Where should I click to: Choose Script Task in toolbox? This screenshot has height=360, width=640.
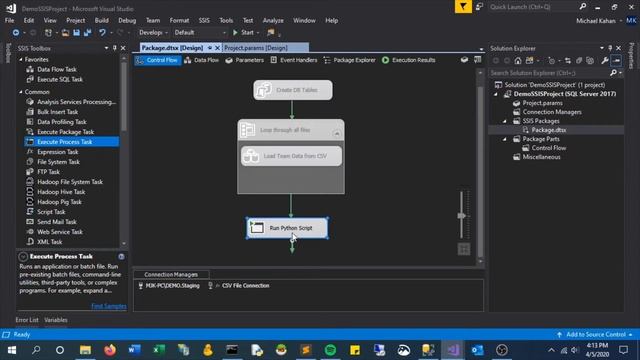click(x=51, y=212)
